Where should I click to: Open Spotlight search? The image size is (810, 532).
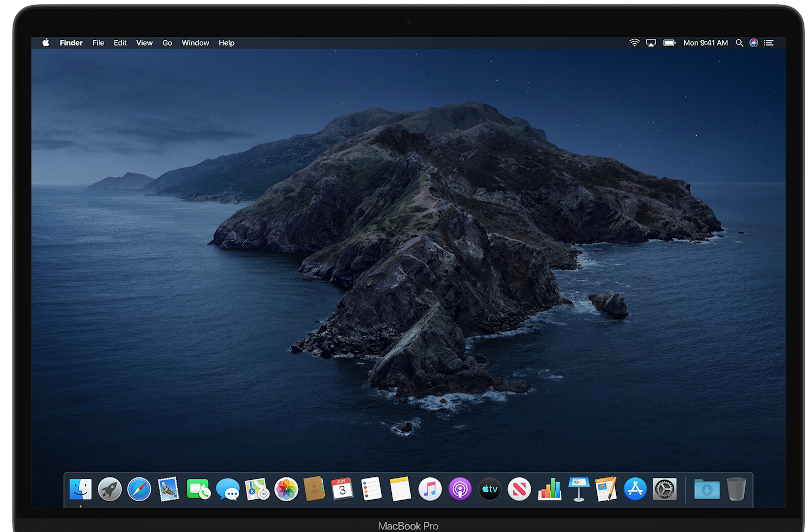739,43
